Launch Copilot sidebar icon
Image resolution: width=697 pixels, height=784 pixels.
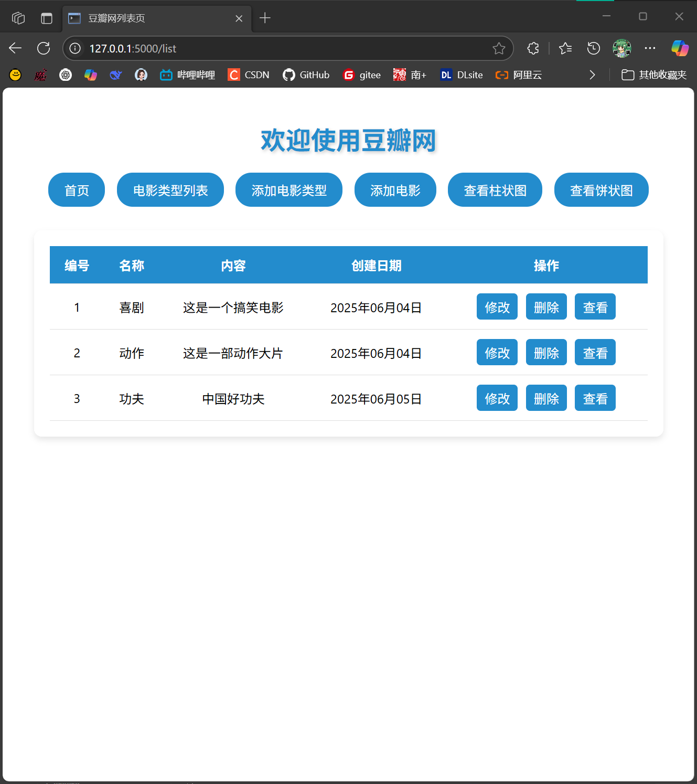(680, 48)
